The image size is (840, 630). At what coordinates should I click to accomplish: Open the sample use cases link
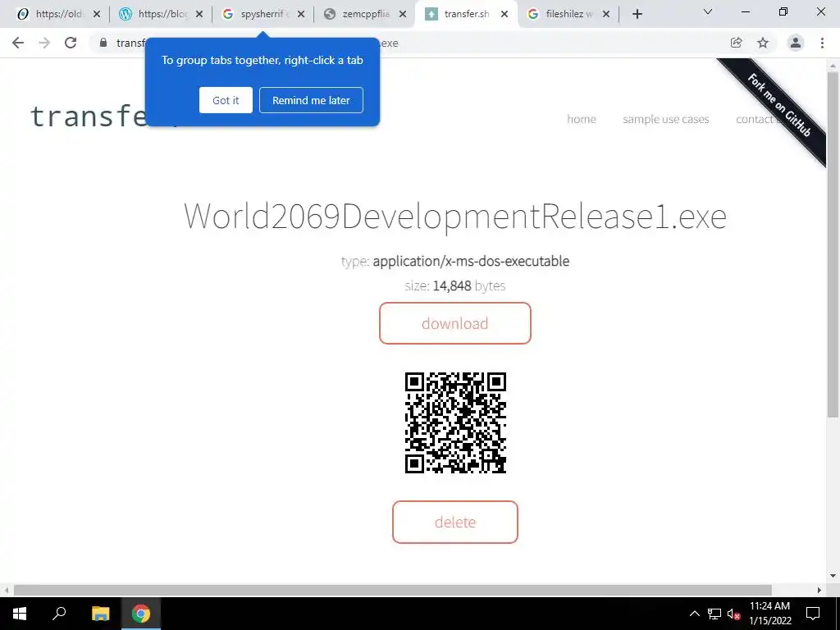click(665, 119)
